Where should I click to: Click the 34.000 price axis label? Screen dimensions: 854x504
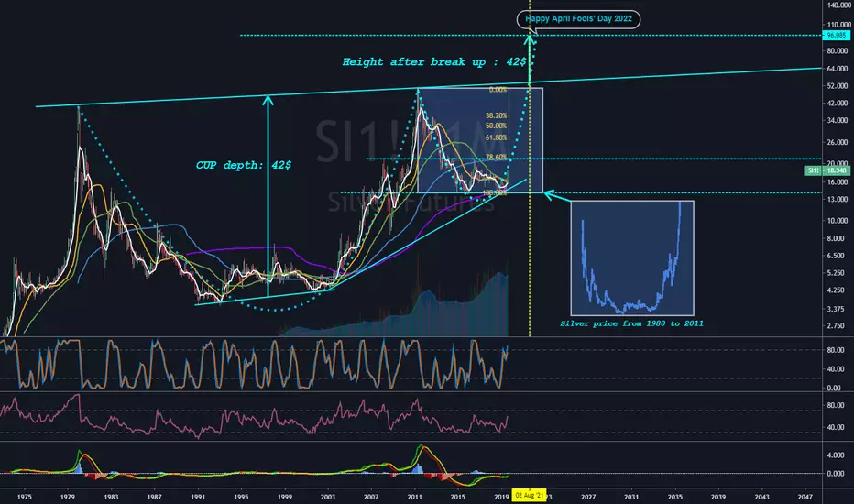click(x=838, y=120)
